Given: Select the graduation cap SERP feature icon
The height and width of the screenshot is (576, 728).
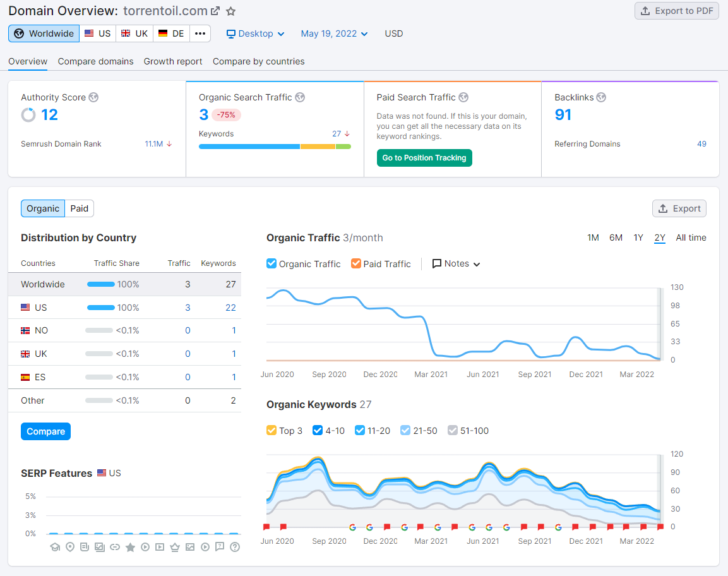Looking at the screenshot, I should (x=56, y=547).
